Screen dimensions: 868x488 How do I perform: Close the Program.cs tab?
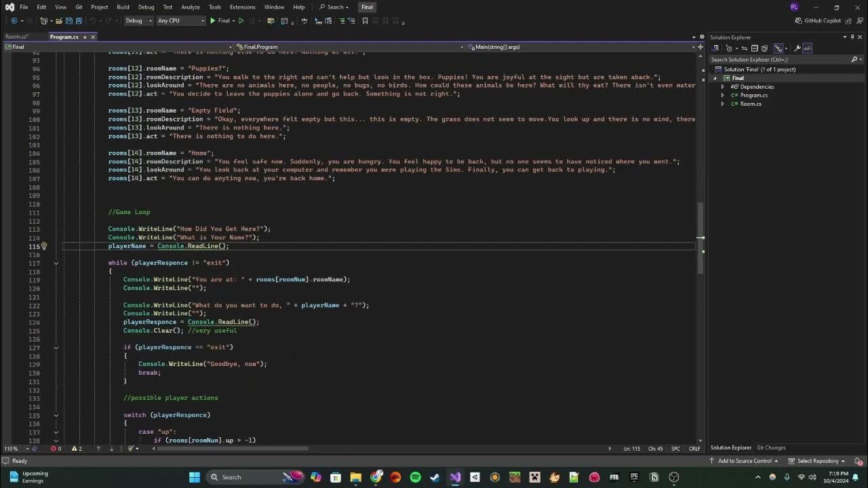(x=93, y=37)
